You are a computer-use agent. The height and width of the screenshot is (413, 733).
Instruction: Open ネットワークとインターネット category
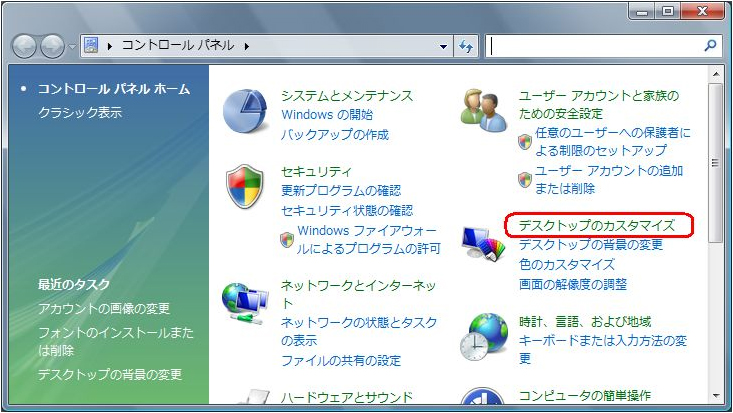click(x=359, y=294)
